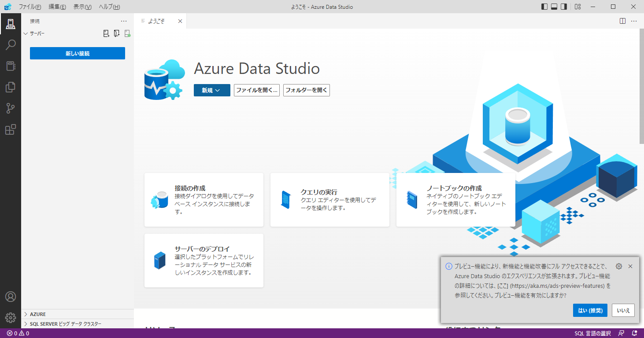Click the feedback icon in status bar
Image resolution: width=644 pixels, height=338 pixels.
pyautogui.click(x=621, y=333)
